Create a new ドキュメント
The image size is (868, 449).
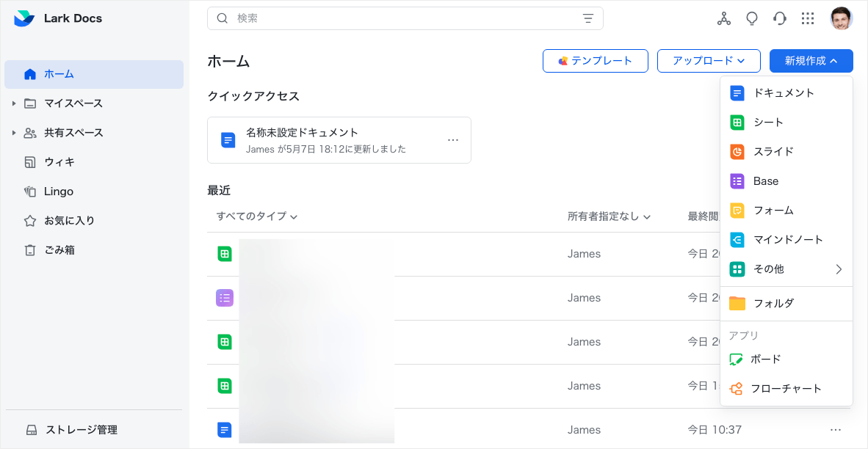tap(786, 93)
